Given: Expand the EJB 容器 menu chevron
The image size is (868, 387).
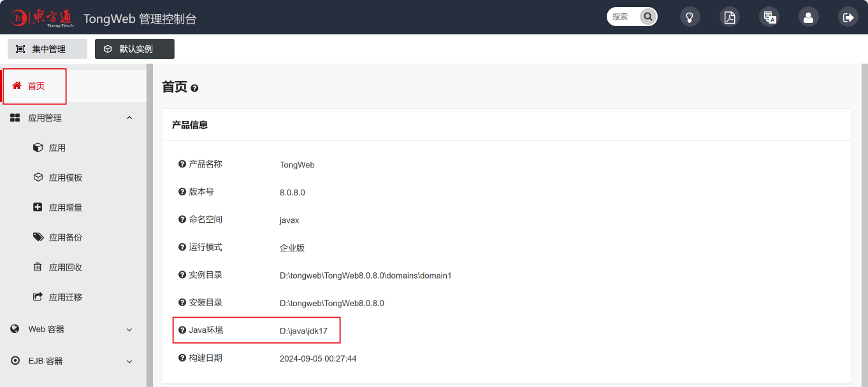Looking at the screenshot, I should pos(129,362).
